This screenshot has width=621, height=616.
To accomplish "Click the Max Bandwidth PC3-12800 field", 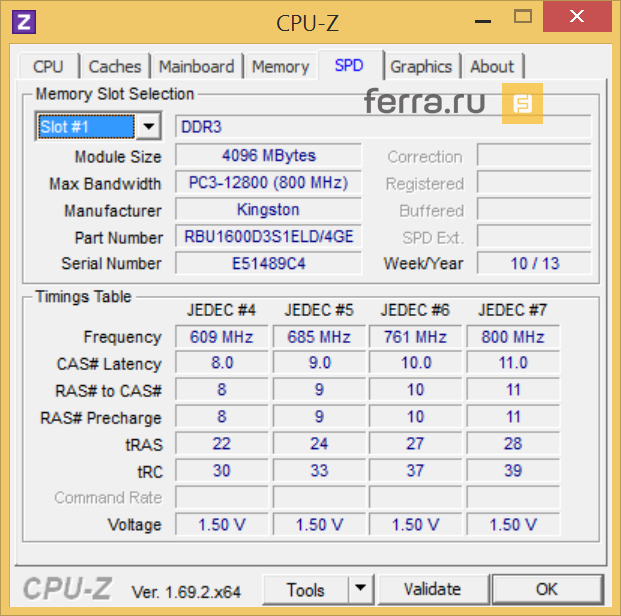I will (268, 183).
